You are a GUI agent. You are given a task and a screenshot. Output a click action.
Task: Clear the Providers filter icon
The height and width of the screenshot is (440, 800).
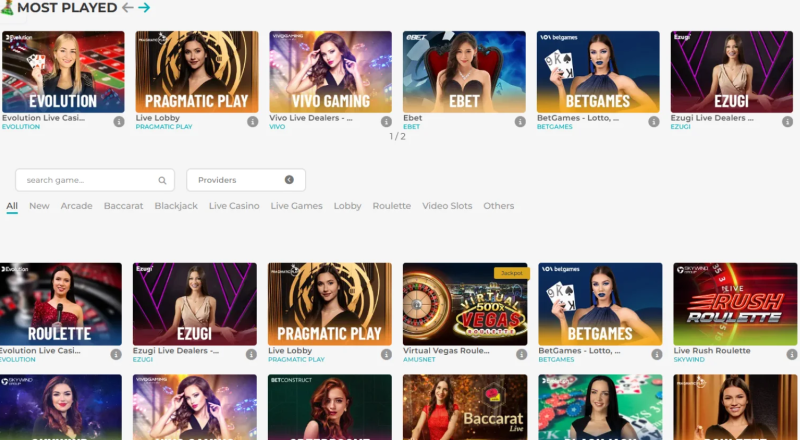(289, 180)
